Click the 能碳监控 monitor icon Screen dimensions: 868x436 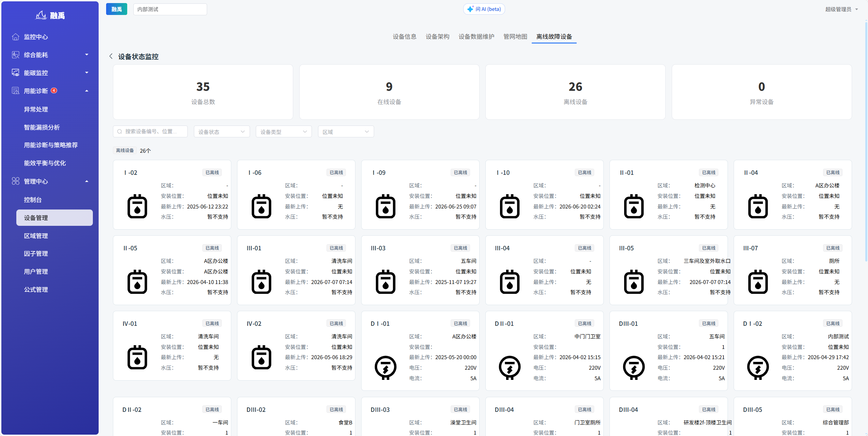coord(15,73)
